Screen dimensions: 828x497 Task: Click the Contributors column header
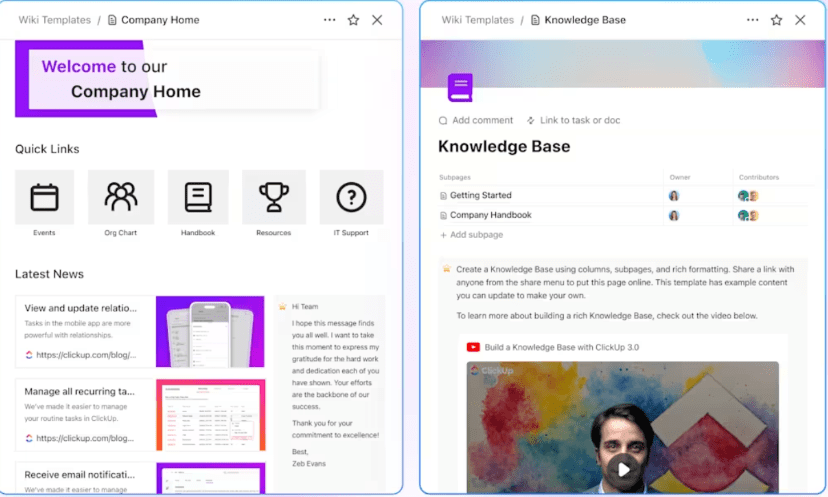[759, 177]
